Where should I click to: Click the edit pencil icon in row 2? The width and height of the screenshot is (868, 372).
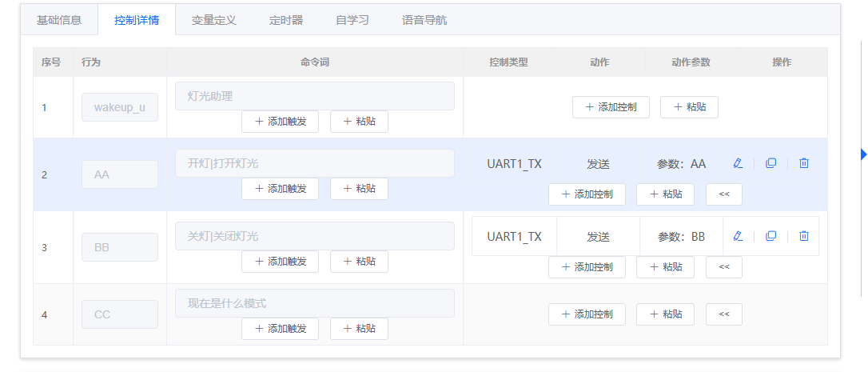738,163
